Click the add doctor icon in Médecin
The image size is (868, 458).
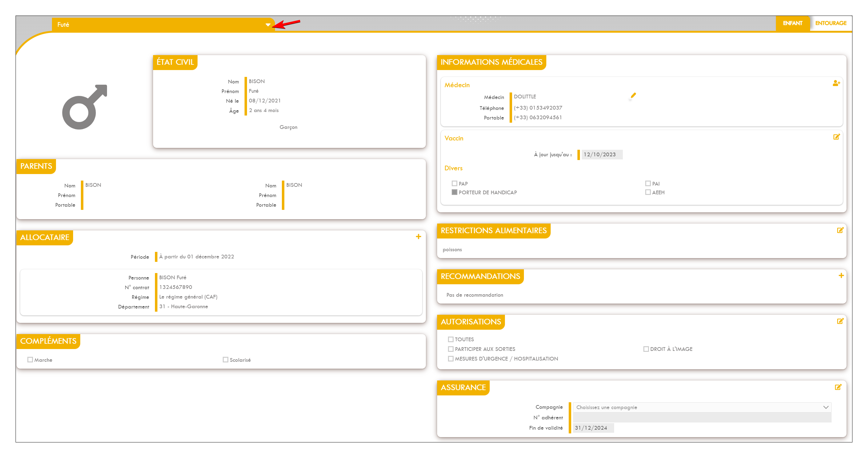[836, 83]
